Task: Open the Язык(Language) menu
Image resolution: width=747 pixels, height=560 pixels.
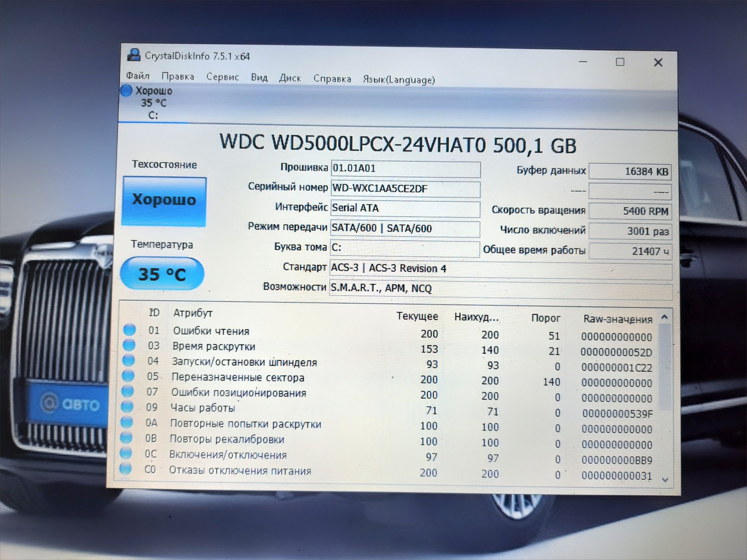Action: [x=399, y=80]
